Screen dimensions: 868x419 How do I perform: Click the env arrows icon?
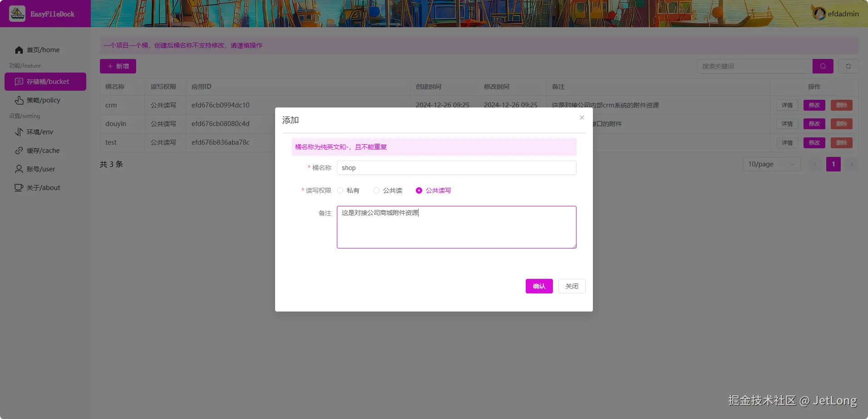coord(19,132)
